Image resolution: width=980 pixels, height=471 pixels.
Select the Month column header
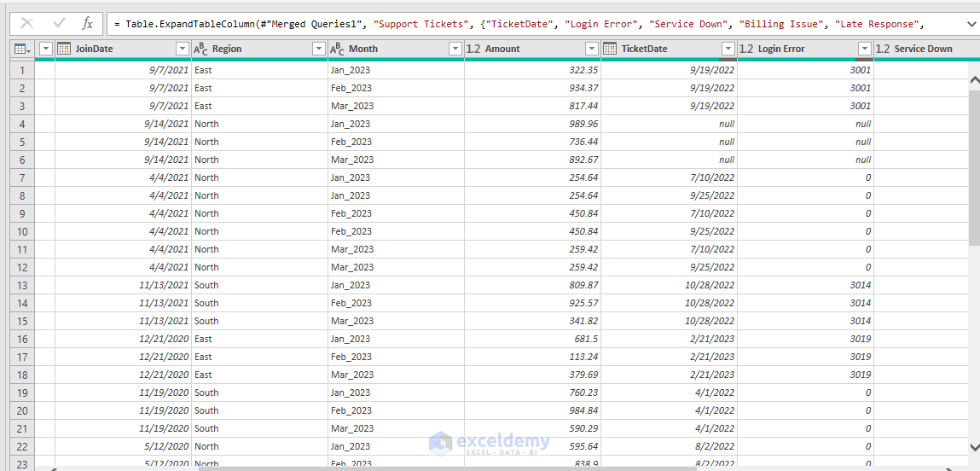(x=397, y=49)
